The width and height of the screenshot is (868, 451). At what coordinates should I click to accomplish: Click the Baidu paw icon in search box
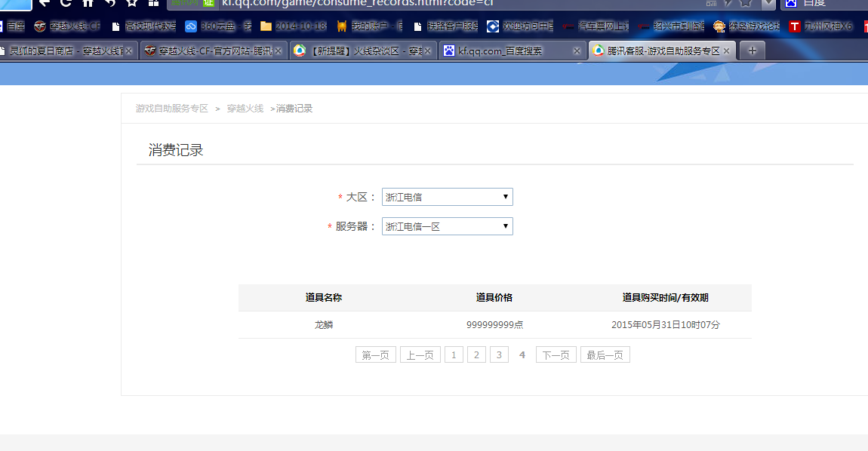[790, 3]
